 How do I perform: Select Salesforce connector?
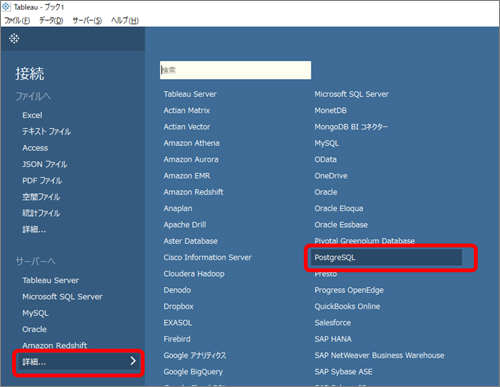click(332, 323)
